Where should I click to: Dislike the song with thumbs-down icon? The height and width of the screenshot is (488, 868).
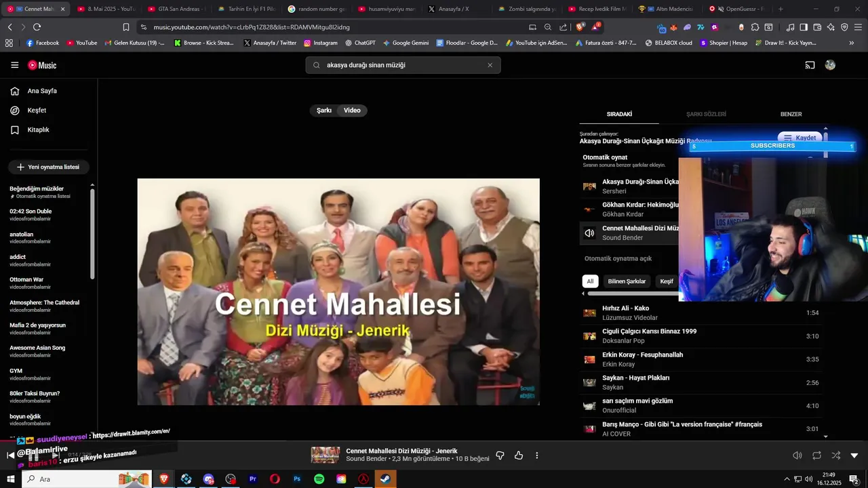tap(500, 455)
